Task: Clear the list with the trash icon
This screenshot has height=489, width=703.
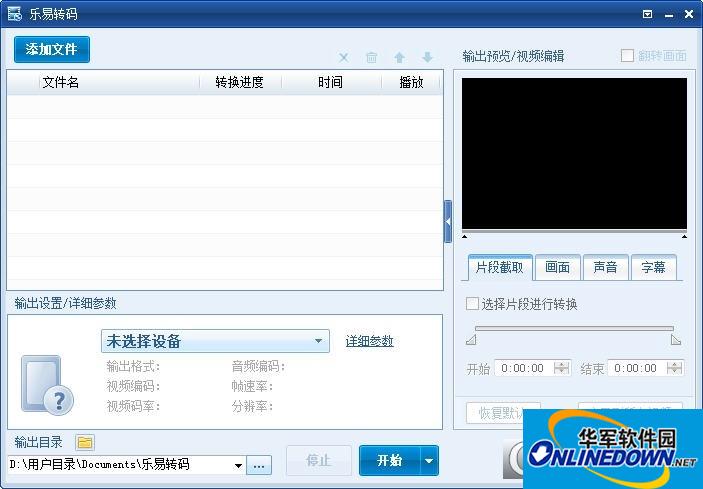Action: (371, 57)
